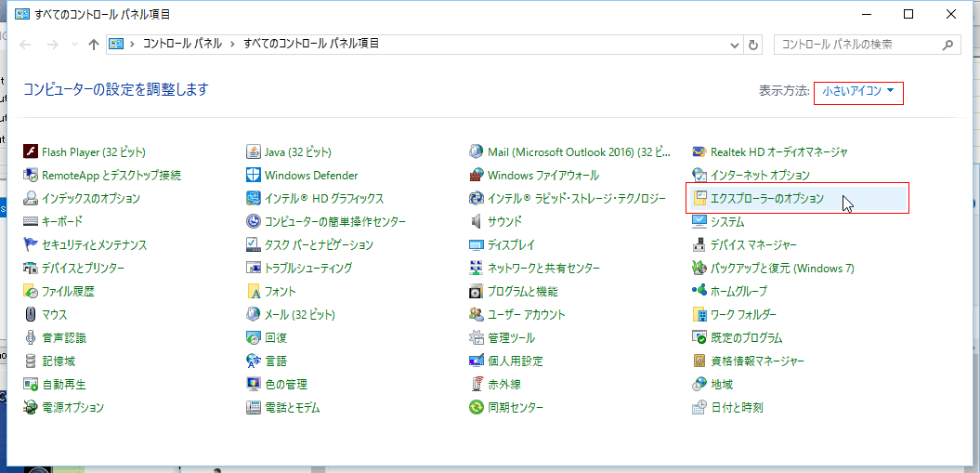
Task: Click the デバイスとプリンター icon
Action: pos(31,268)
